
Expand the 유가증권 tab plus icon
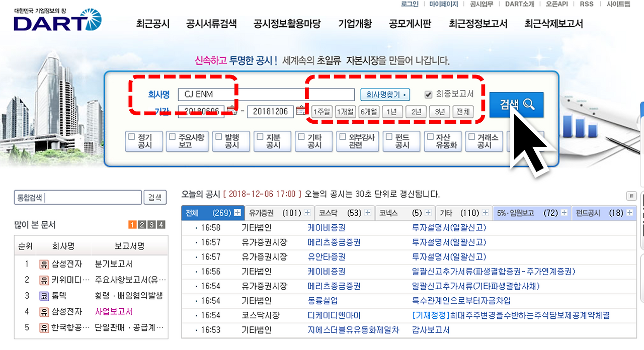pos(307,213)
